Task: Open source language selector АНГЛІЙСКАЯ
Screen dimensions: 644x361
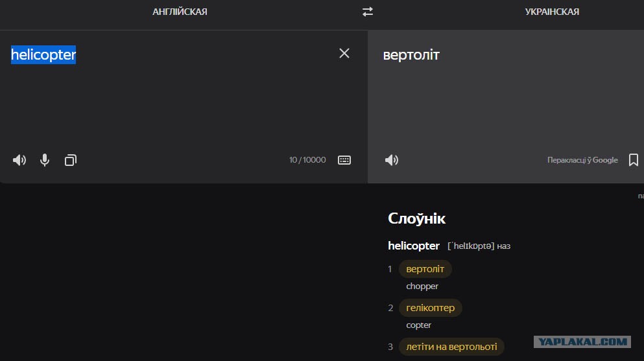Action: (180, 12)
